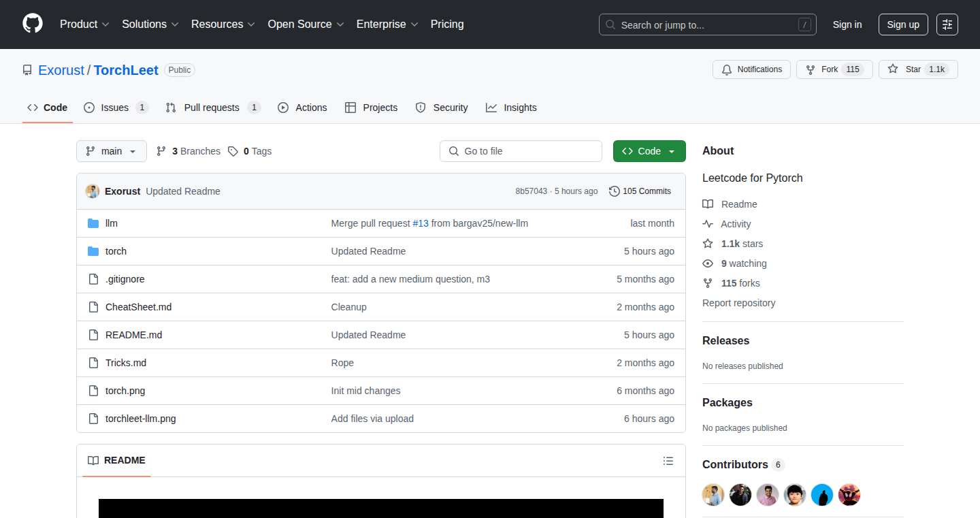Viewport: 980px width, 518px height.
Task: Open the CheatSheet.md file
Action: click(139, 307)
